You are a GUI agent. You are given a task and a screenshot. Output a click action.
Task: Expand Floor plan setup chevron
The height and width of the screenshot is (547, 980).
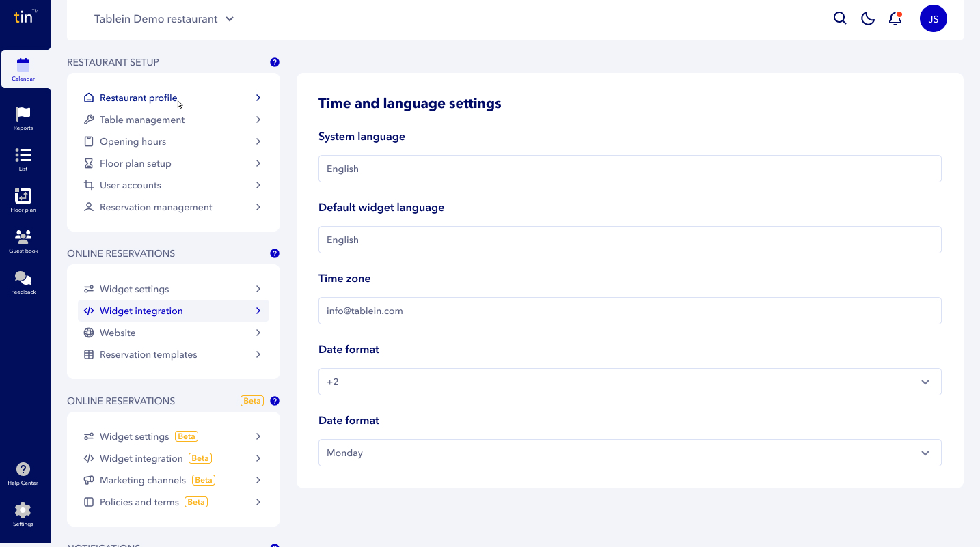(x=258, y=163)
